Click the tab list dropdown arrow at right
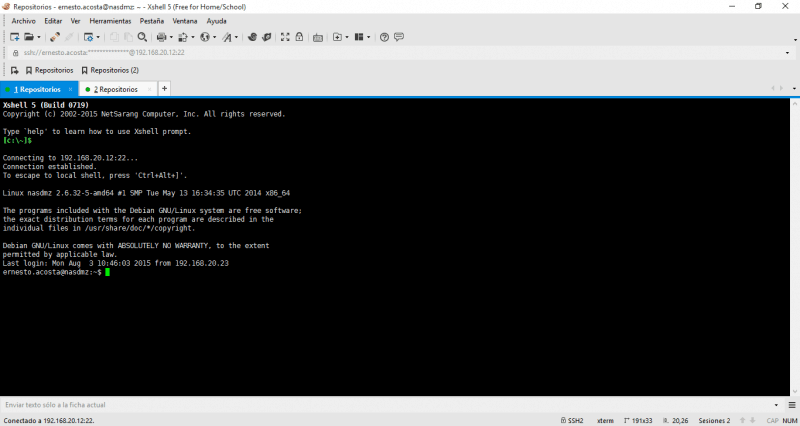 pyautogui.click(x=794, y=89)
